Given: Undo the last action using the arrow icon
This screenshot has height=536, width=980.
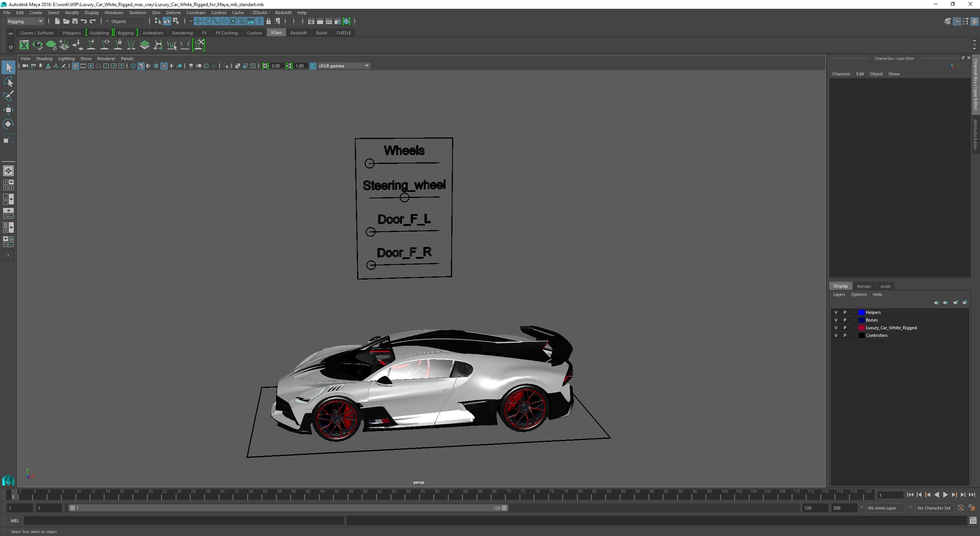Looking at the screenshot, I should [x=84, y=21].
